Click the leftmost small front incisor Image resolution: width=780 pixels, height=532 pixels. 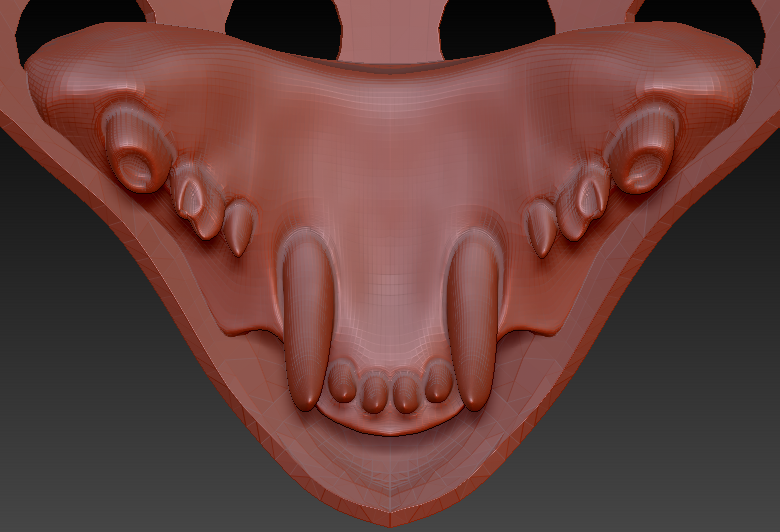342,382
